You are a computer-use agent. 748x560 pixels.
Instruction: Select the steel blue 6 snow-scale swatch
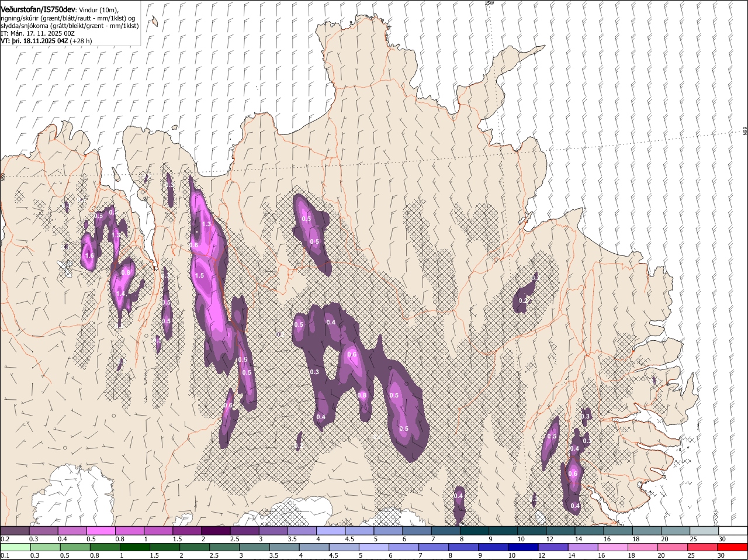click(418, 530)
